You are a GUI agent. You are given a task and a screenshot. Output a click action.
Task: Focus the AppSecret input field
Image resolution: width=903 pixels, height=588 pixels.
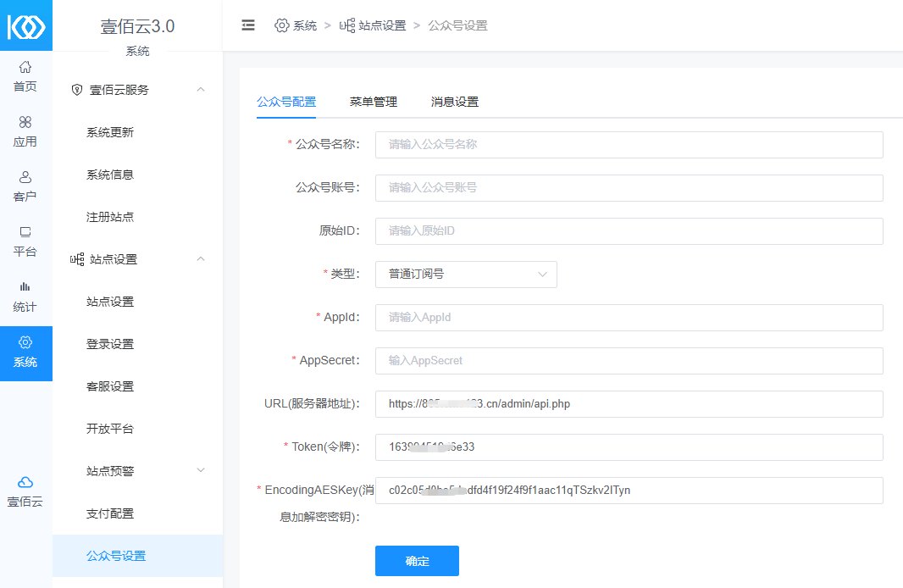tap(629, 361)
